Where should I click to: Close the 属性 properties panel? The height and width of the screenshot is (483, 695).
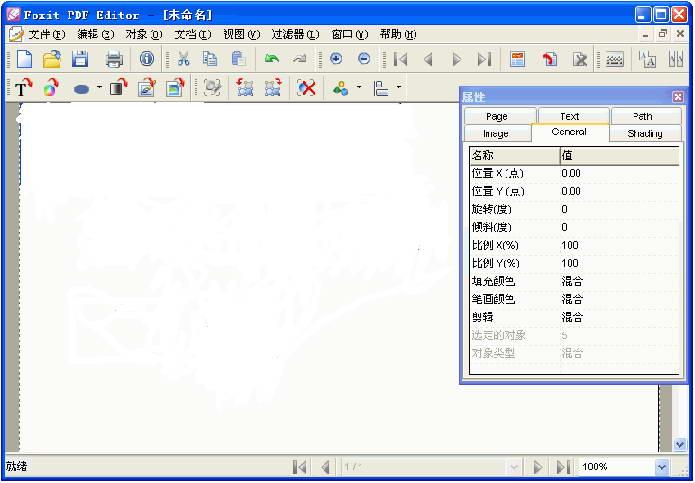(x=678, y=97)
